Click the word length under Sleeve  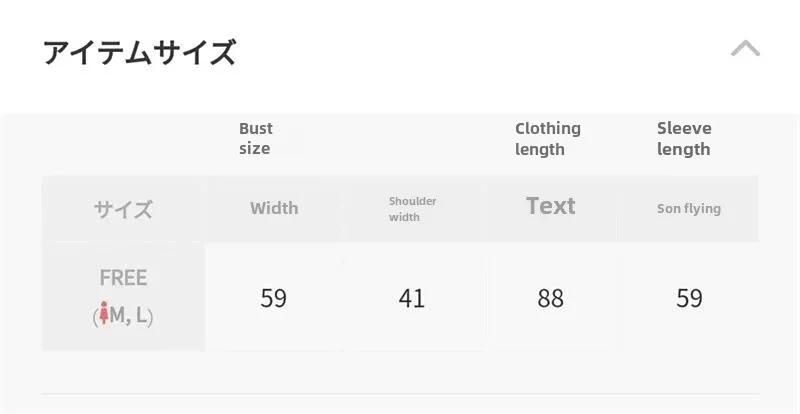click(x=683, y=149)
